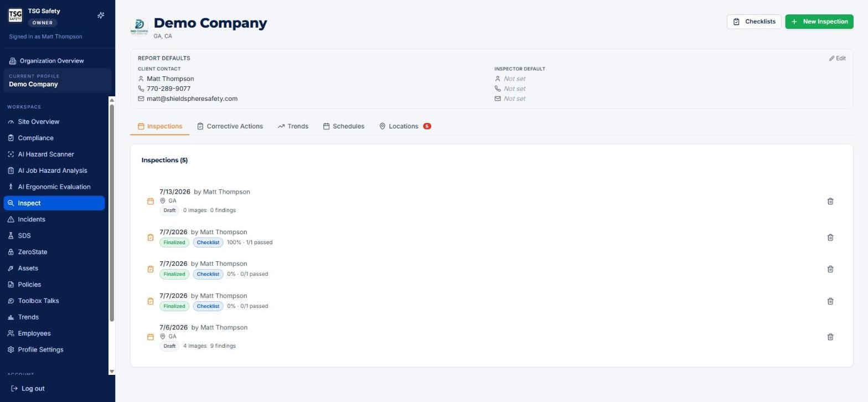
Task: Edit the report defaults
Action: coord(837,58)
